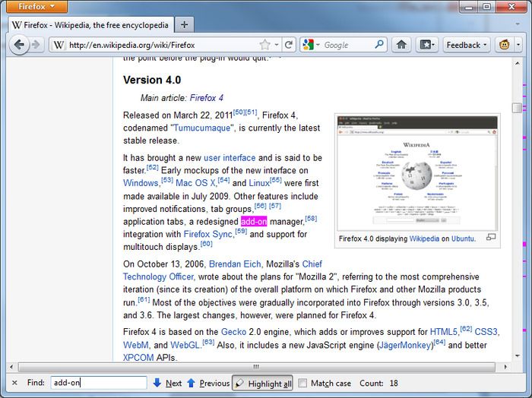The height and width of the screenshot is (398, 532).
Task: Open the Firefox 4 main article link
Action: (206, 98)
